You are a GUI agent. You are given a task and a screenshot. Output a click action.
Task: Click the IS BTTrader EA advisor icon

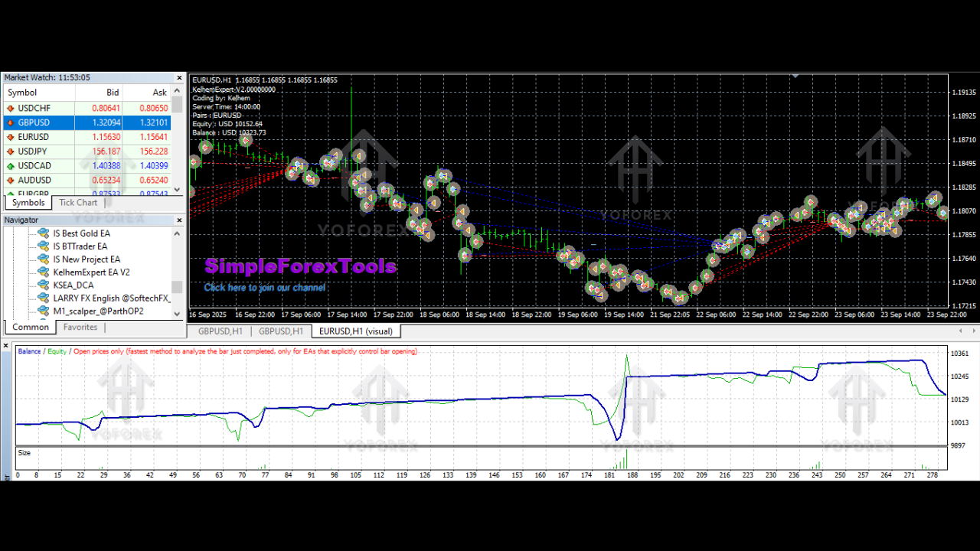click(44, 246)
